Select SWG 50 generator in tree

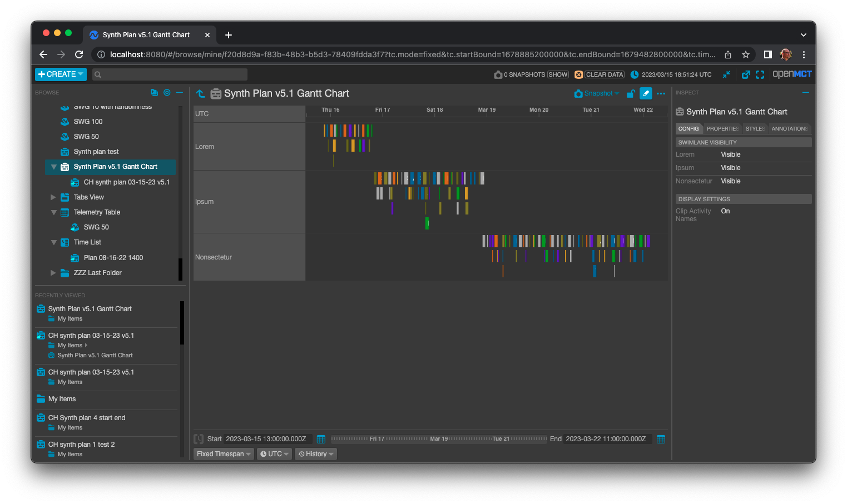pyautogui.click(x=86, y=137)
